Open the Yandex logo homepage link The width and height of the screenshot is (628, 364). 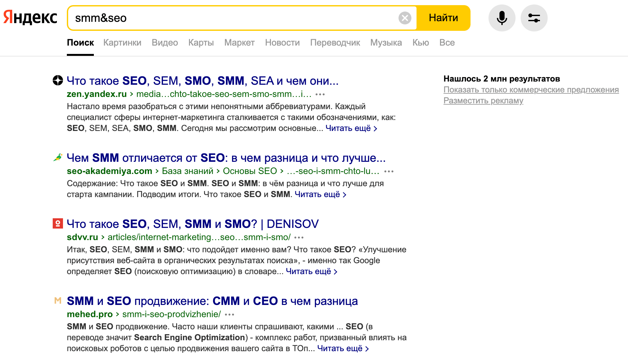30,18
